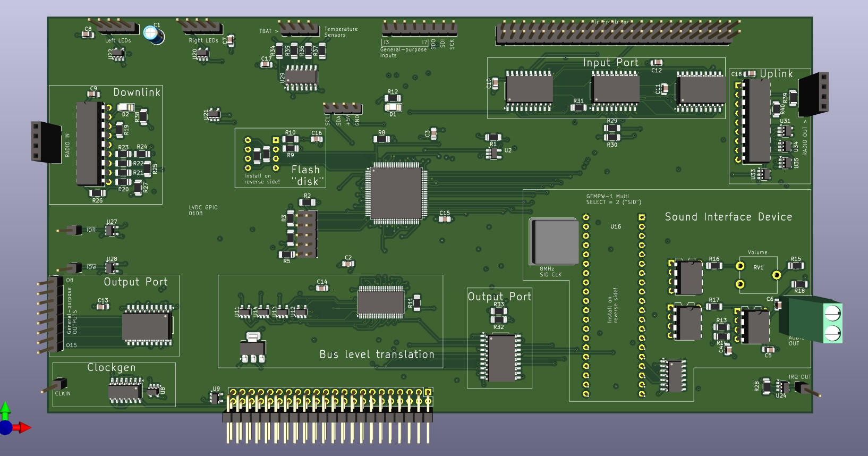Click the 'Flash disk' silkscreen text

(x=306, y=175)
